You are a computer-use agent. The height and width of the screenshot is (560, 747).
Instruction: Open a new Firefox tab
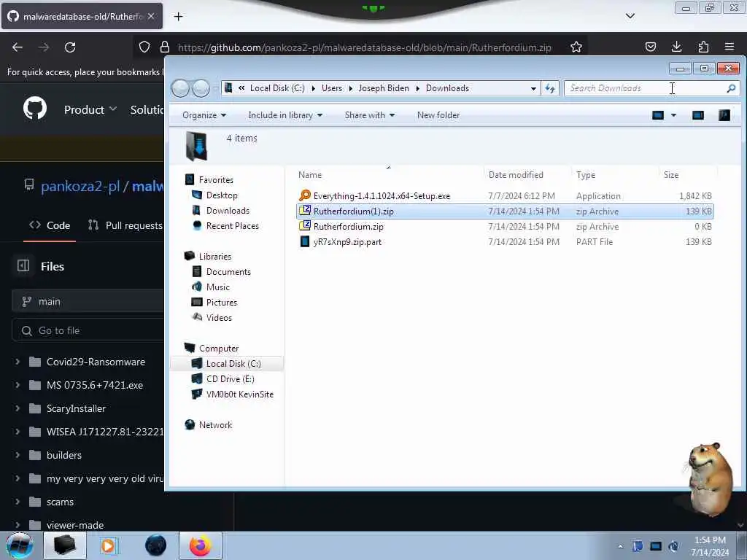(x=178, y=17)
